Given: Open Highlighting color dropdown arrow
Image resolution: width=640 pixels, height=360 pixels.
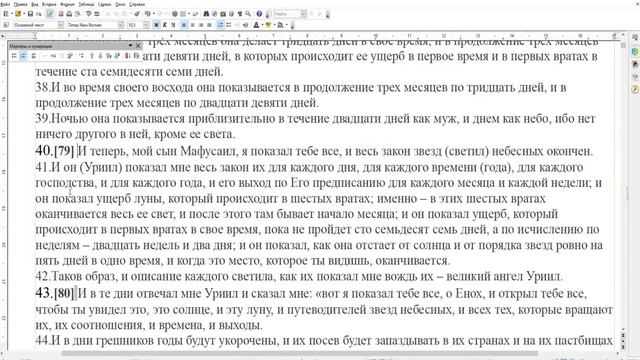Looking at the screenshot, I should 274,25.
